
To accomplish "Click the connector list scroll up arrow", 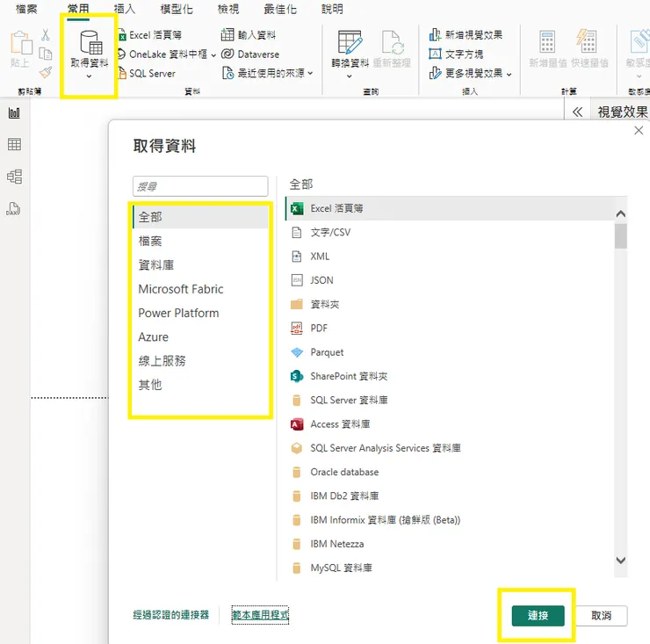I will [620, 214].
